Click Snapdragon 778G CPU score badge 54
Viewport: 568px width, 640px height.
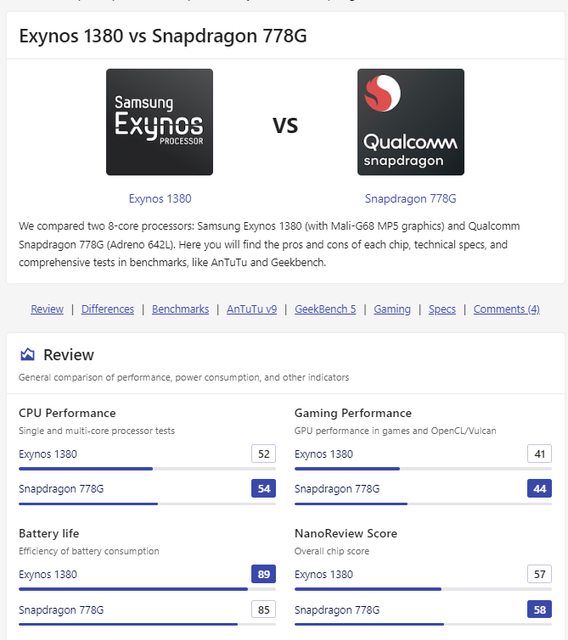(x=264, y=489)
